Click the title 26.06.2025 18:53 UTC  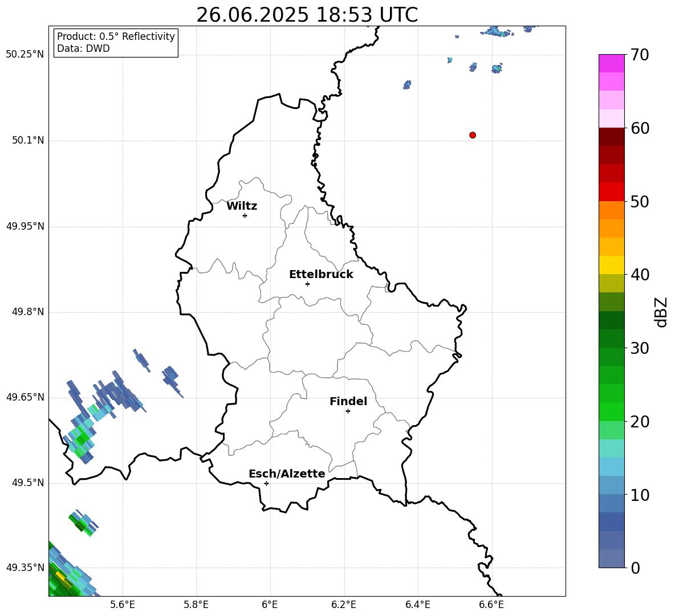(x=307, y=15)
